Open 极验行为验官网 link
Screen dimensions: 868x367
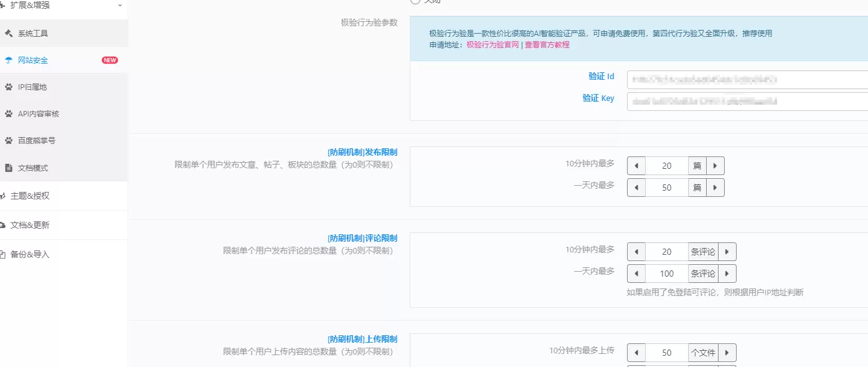(493, 45)
